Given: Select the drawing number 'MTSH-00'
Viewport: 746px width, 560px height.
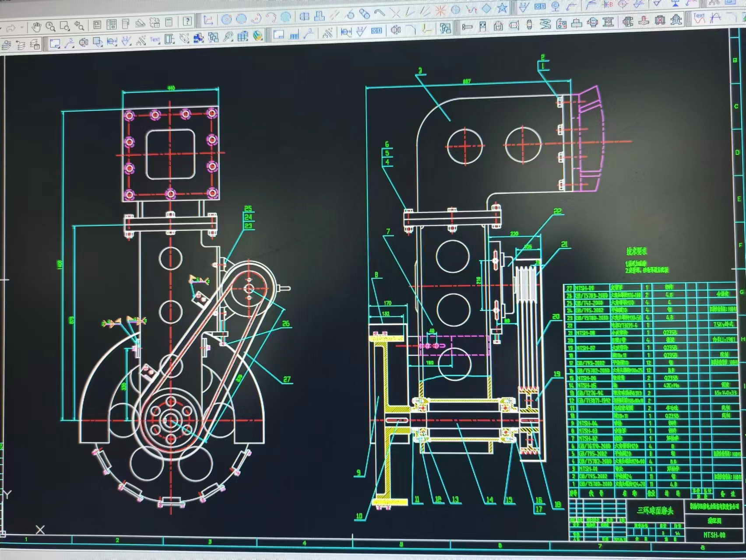Looking at the screenshot, I should (714, 535).
